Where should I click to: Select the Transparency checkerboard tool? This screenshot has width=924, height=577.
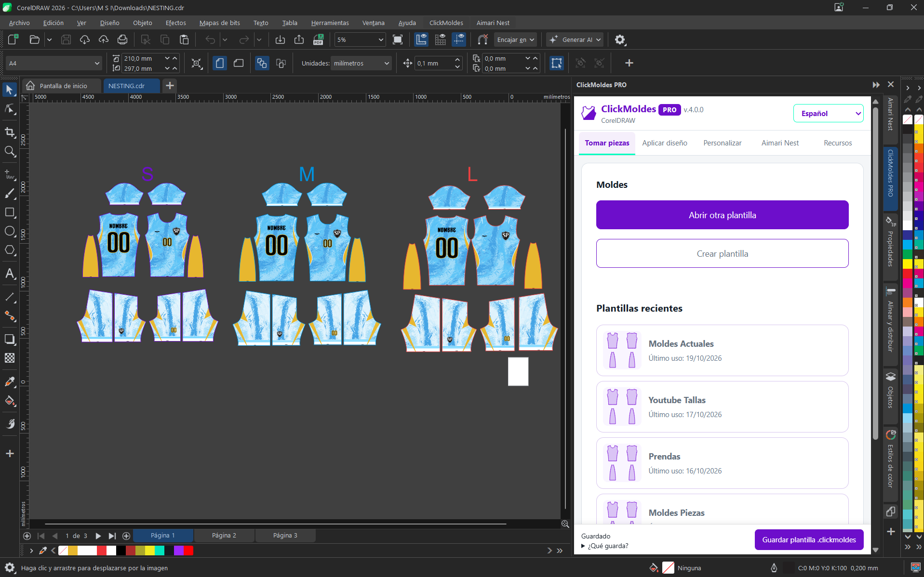[10, 358]
